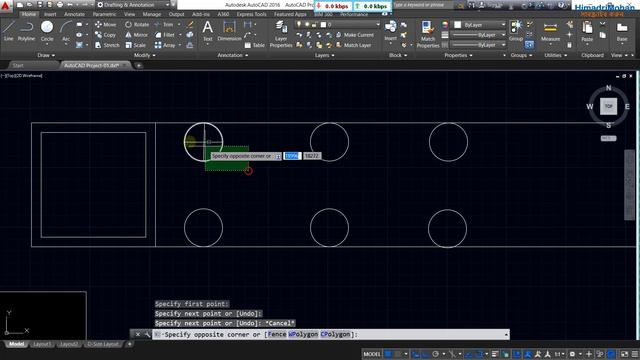Screen dimensions: 640x360
Task: Click Match Layer button
Action: [x=353, y=45]
